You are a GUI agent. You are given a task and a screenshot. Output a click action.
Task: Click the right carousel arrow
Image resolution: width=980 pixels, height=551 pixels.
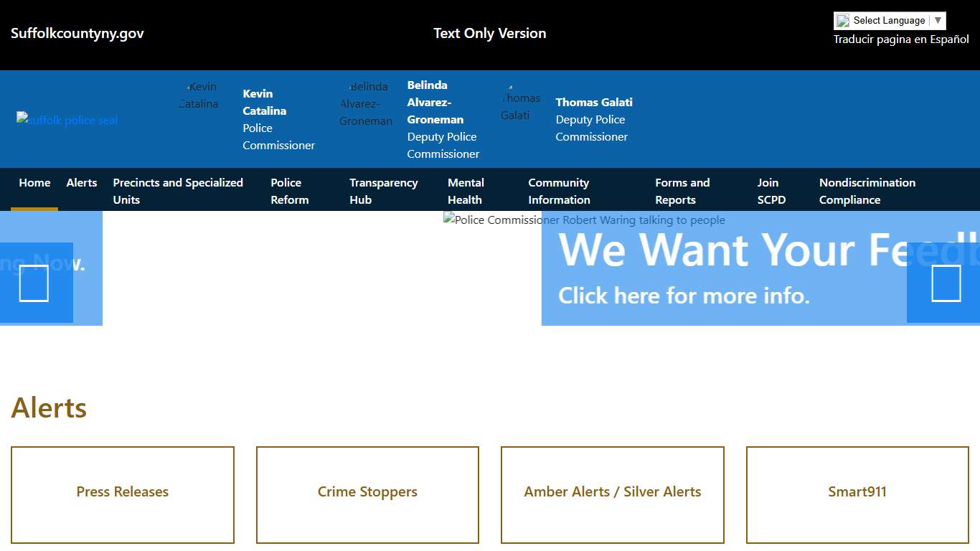[946, 284]
